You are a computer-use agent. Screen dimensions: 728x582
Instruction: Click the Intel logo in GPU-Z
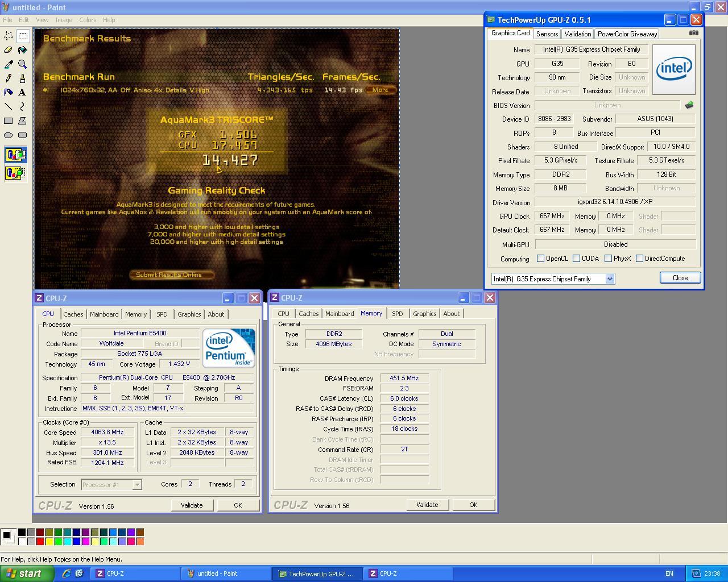pos(674,69)
